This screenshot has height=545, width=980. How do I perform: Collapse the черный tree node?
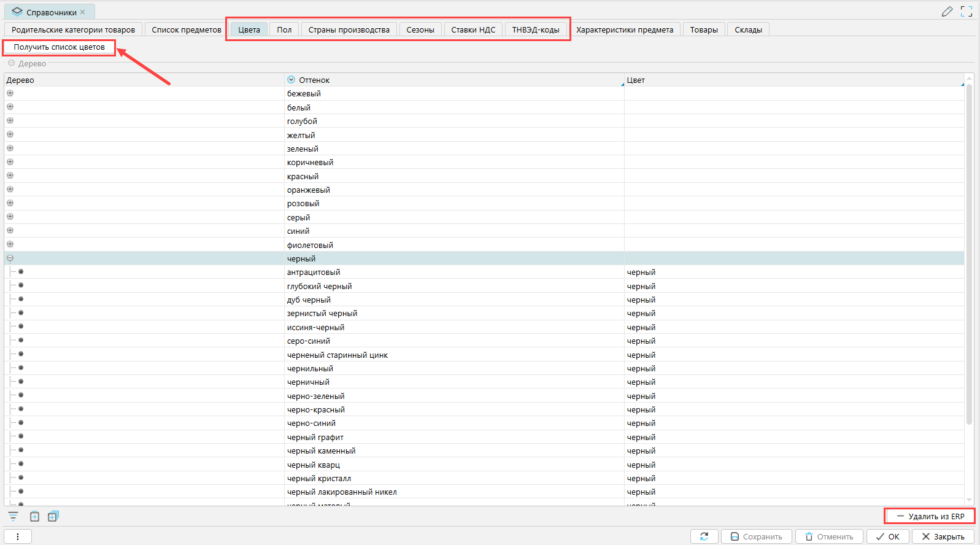click(x=10, y=258)
